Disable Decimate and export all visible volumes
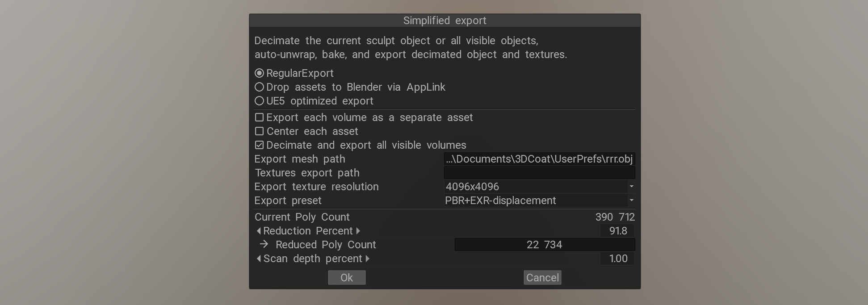The height and width of the screenshot is (305, 868). 259,145
